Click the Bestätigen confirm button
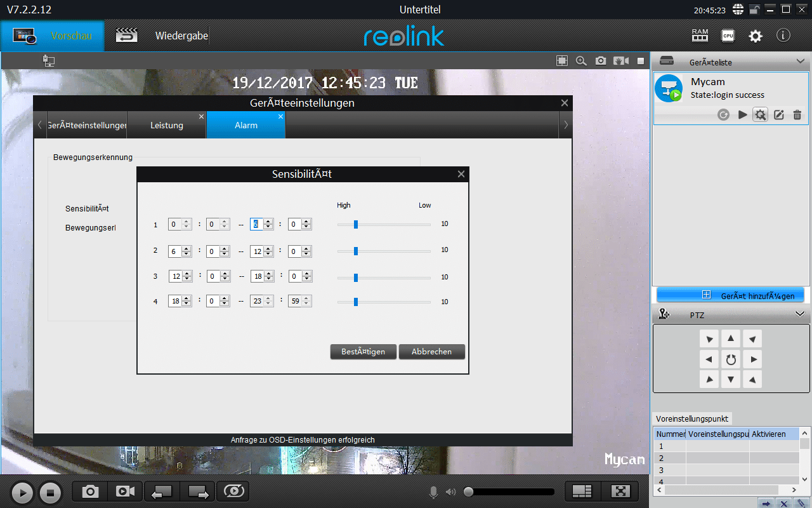Viewport: 812px width, 508px height. coord(363,352)
